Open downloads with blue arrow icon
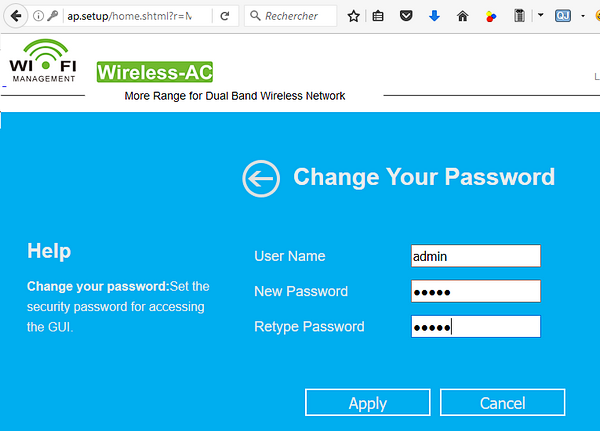This screenshot has width=600, height=431. point(434,16)
